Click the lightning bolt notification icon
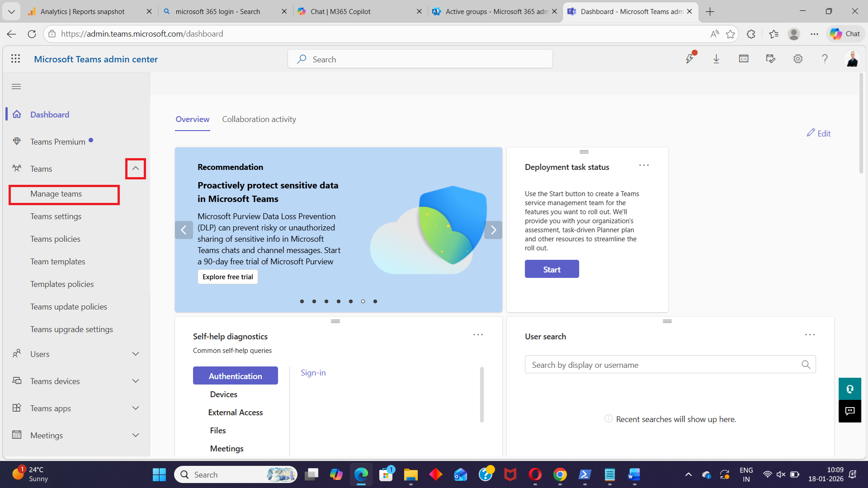The image size is (868, 488). pyautogui.click(x=689, y=59)
